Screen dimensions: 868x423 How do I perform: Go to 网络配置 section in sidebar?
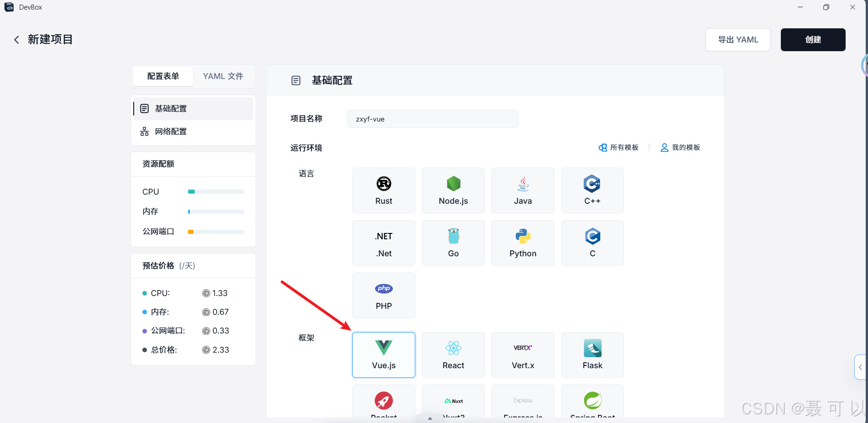pyautogui.click(x=193, y=132)
